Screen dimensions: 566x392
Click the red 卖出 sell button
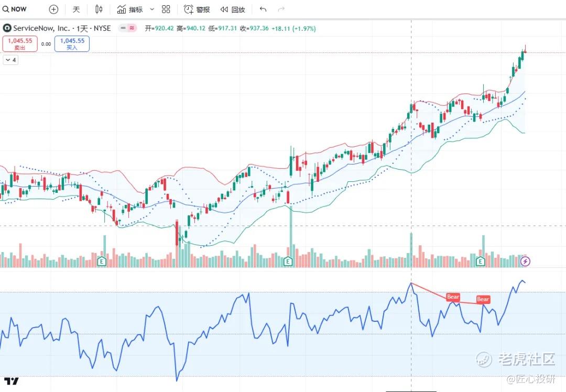click(x=20, y=44)
